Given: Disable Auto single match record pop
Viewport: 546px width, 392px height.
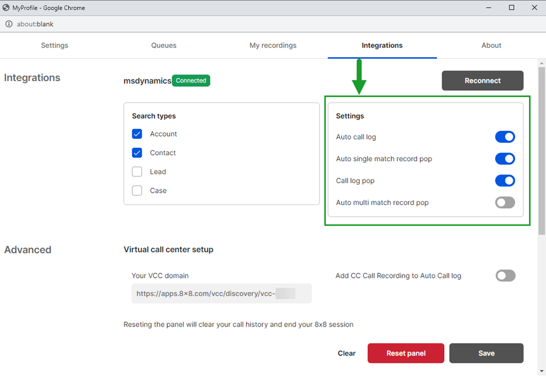Looking at the screenshot, I should (505, 159).
